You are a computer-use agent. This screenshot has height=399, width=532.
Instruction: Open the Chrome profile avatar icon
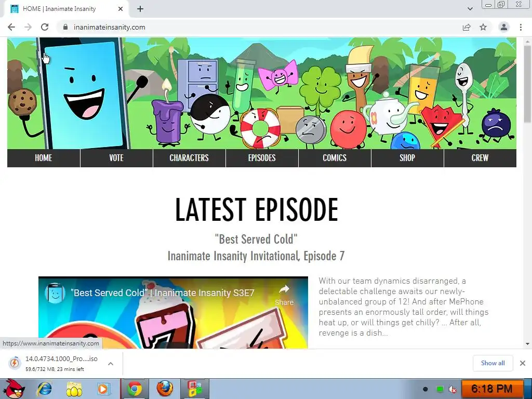click(x=504, y=27)
